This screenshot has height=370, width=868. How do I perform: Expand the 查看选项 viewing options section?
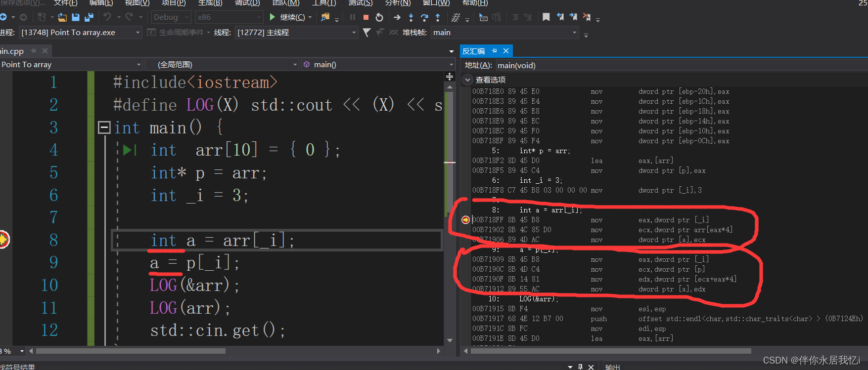click(x=467, y=80)
